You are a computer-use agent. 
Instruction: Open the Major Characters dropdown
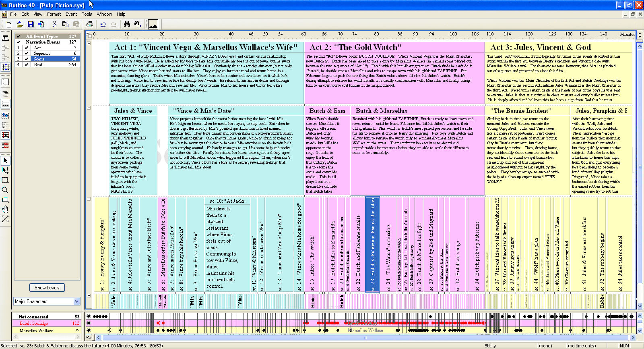[77, 301]
